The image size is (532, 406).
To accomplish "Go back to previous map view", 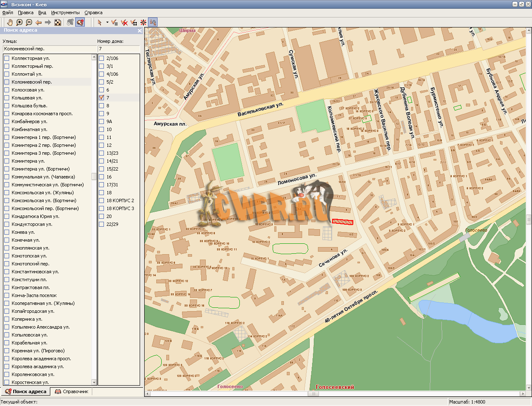I will coord(38,22).
